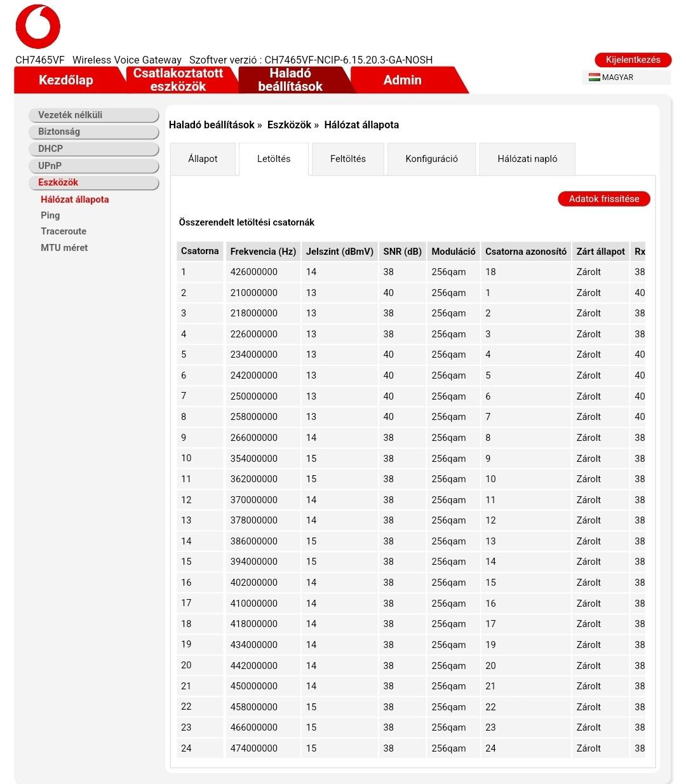686x784 pixels.
Task: Open Csatlakoztatott eszközök main tab
Action: [x=178, y=80]
